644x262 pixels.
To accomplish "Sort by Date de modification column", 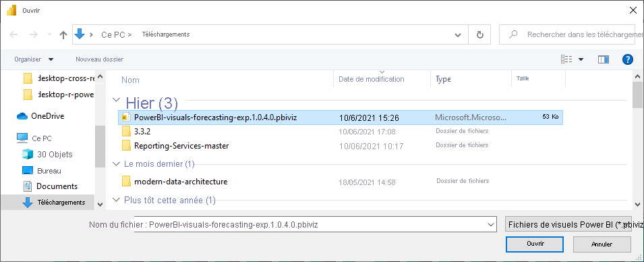I will point(372,79).
